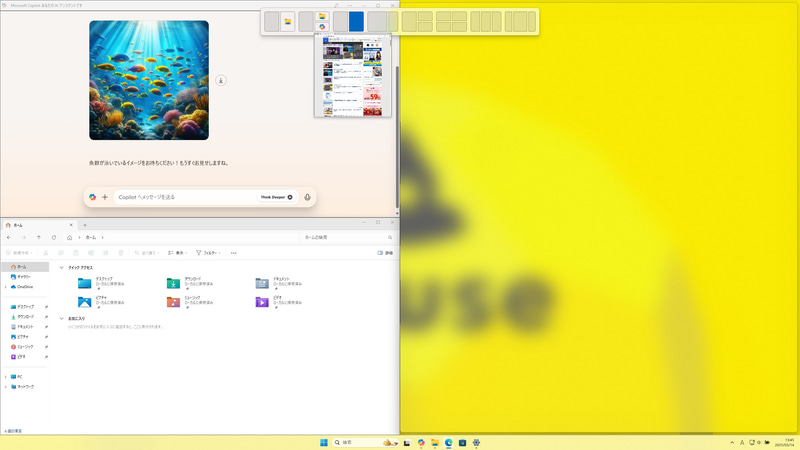The height and width of the screenshot is (450, 800).
Task: Click the ホームの検索 search box
Action: coord(347,237)
